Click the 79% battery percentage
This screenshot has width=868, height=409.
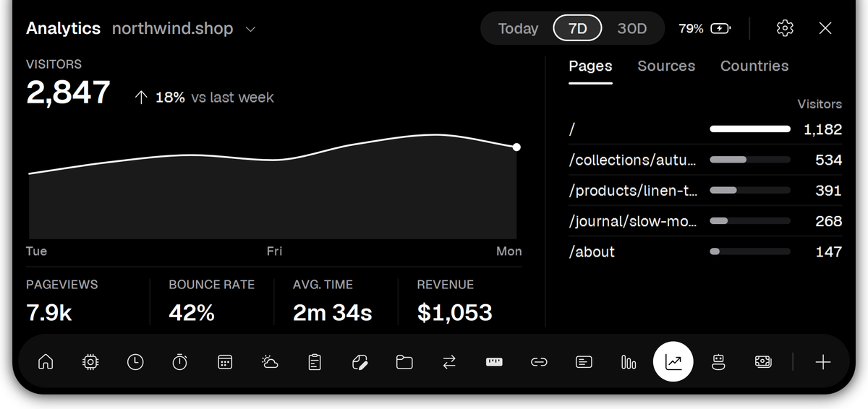tap(691, 29)
